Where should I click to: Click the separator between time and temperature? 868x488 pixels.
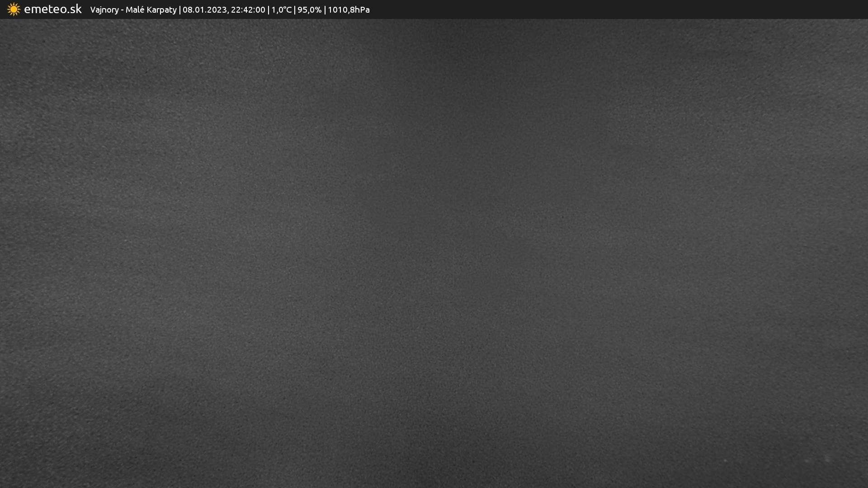pos(269,10)
